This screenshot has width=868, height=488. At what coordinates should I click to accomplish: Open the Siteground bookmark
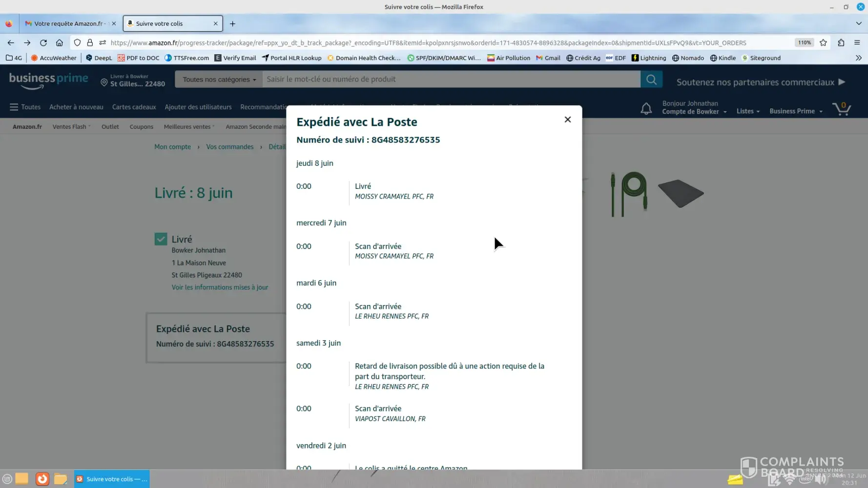[761, 58]
